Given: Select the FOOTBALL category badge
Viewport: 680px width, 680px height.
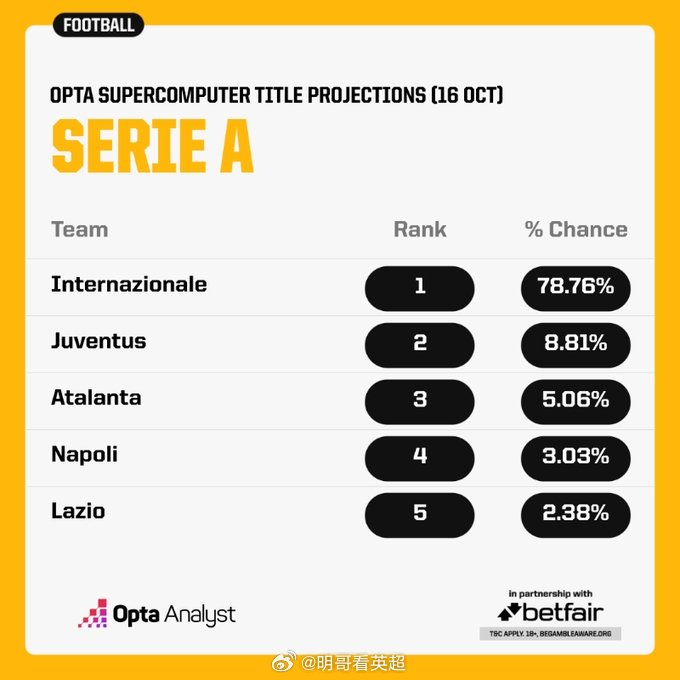Looking at the screenshot, I should [x=98, y=25].
